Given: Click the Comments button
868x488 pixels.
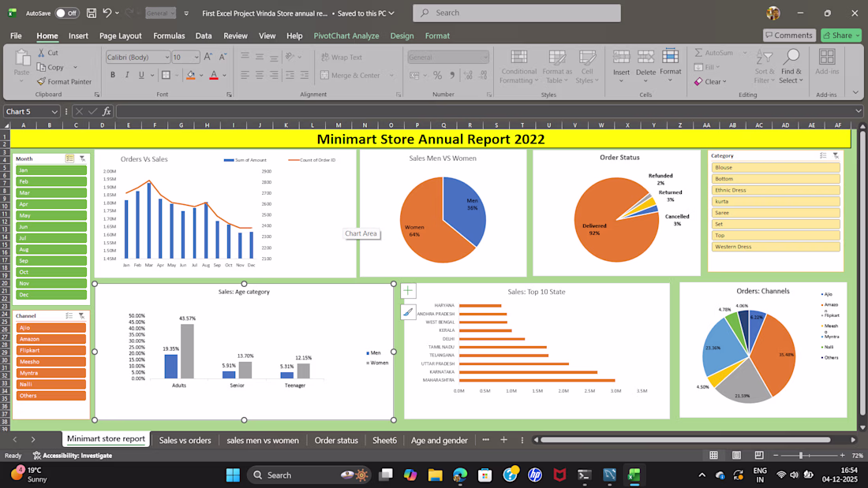Looking at the screenshot, I should click(x=789, y=35).
